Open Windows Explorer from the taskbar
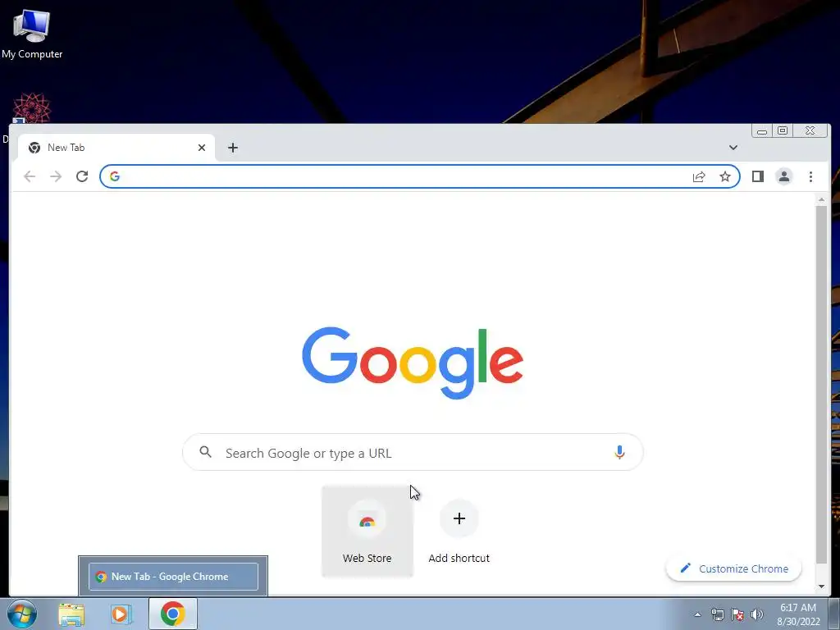Image resolution: width=840 pixels, height=630 pixels. coord(72,614)
